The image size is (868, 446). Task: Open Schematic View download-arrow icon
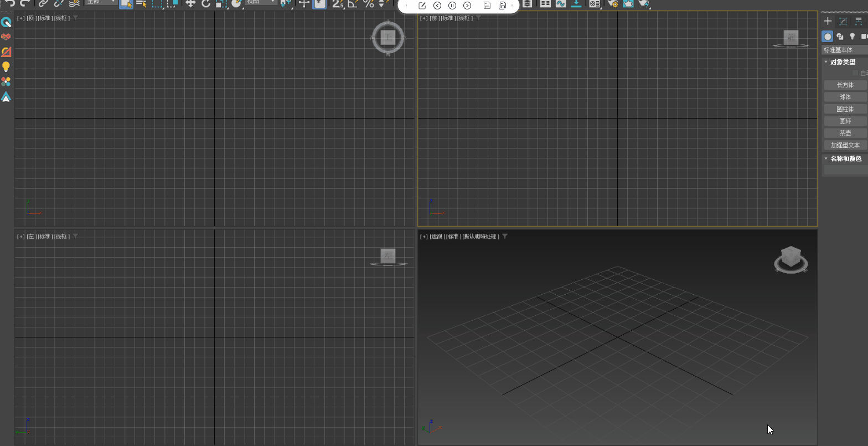click(x=576, y=3)
